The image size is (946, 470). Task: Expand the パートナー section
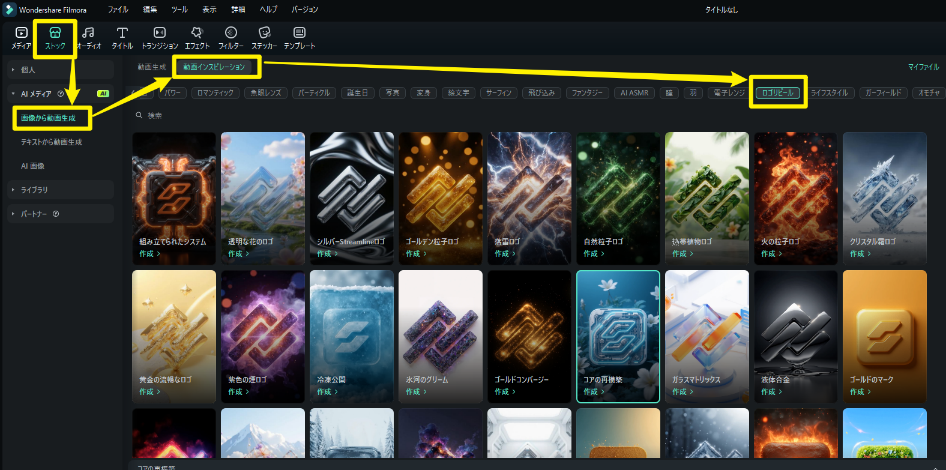point(60,214)
